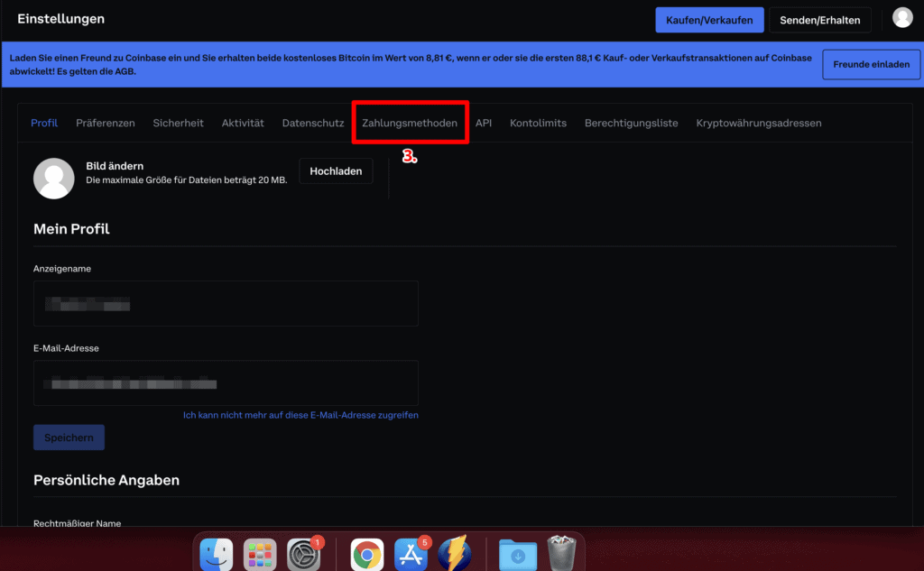The height and width of the screenshot is (571, 924).
Task: Click Hochladen to upload a profile picture
Action: 336,171
